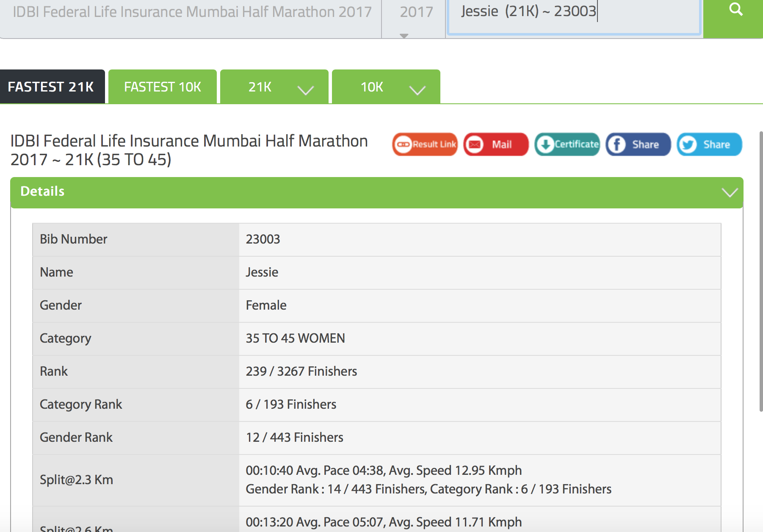Select the name value Jessie
The height and width of the screenshot is (532, 763).
click(x=262, y=272)
